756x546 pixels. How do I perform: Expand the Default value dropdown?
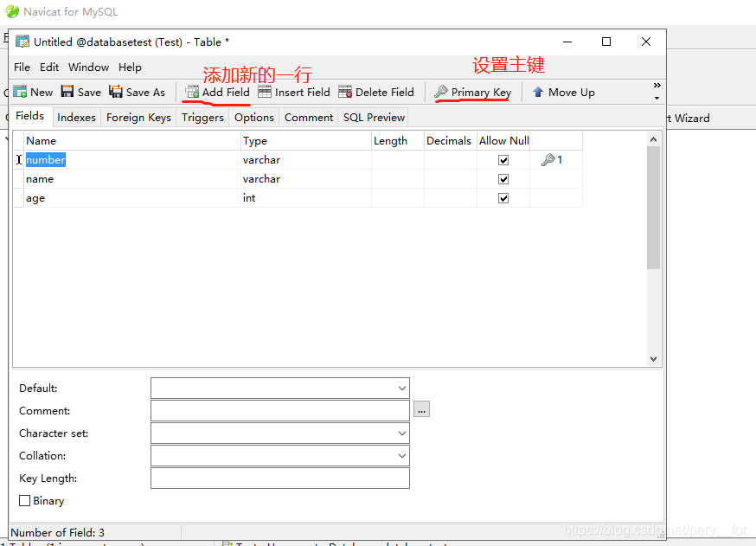[x=402, y=389]
